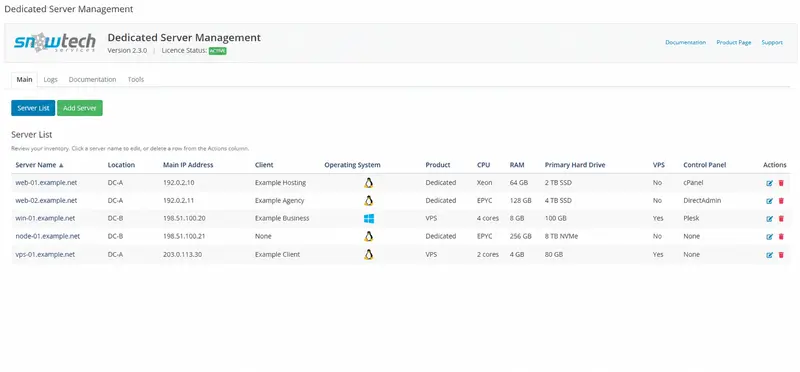Open server name web-02.example.net

pyautogui.click(x=46, y=201)
